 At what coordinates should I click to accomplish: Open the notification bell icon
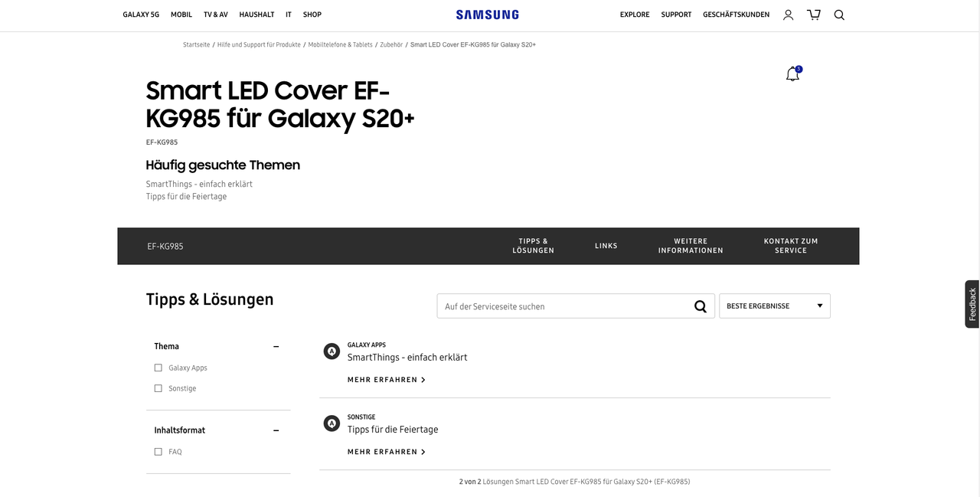click(x=793, y=74)
